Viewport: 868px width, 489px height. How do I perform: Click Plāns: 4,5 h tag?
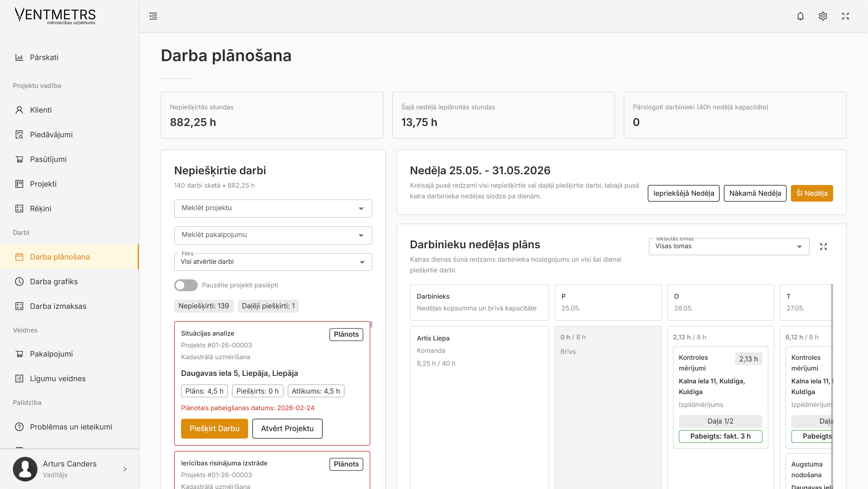(204, 391)
